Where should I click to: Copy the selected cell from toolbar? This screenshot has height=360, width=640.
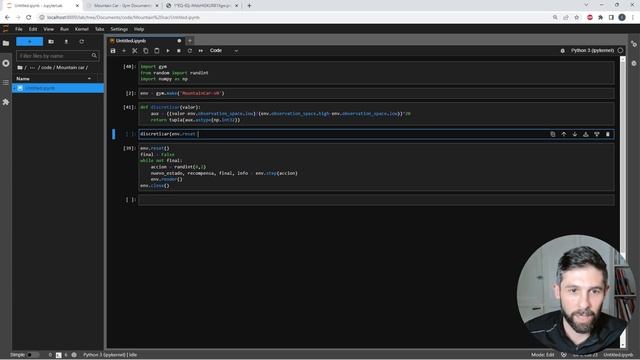pyautogui.click(x=146, y=51)
